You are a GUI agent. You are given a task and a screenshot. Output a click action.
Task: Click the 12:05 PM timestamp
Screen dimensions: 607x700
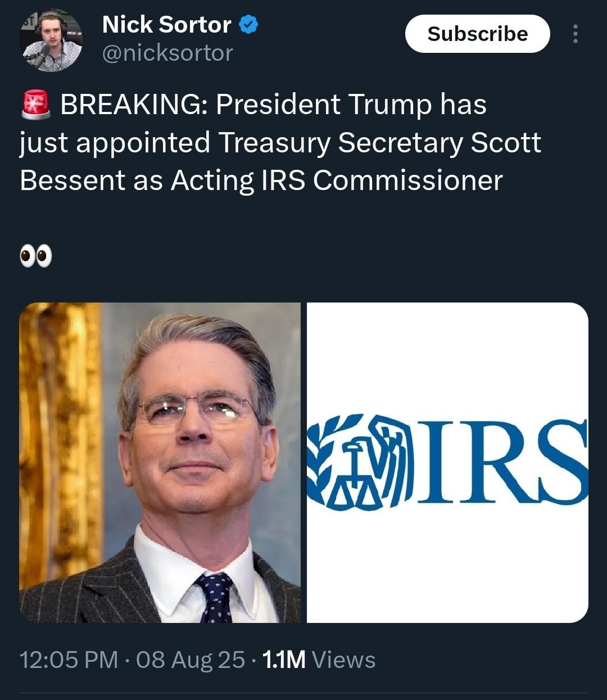[x=69, y=660]
